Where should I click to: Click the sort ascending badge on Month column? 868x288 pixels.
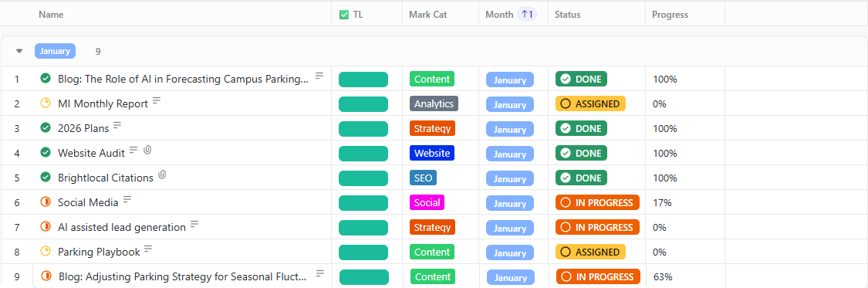527,15
